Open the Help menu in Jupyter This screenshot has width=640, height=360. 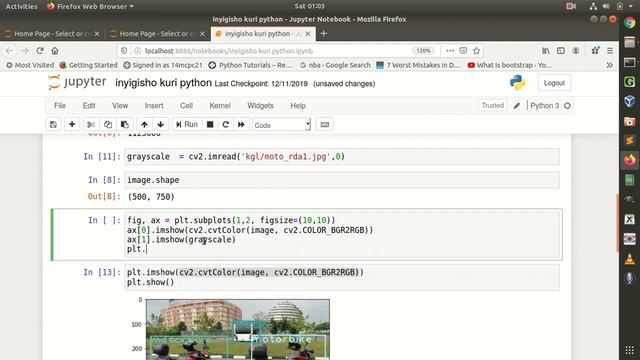coord(298,106)
